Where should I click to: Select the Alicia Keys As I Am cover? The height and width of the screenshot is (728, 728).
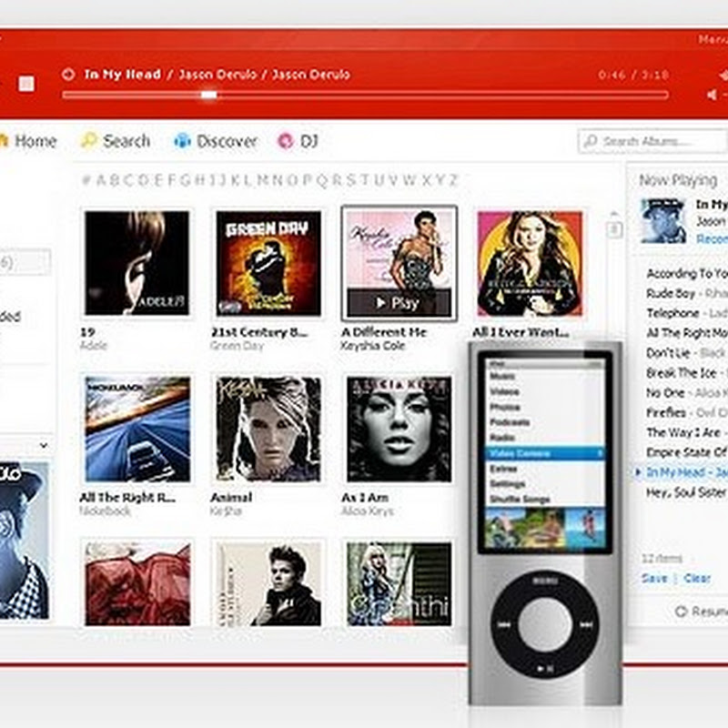(x=399, y=429)
